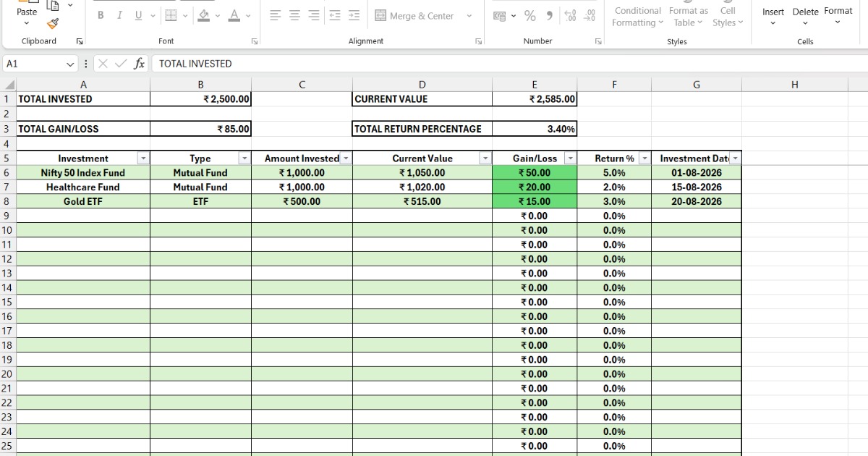Apply cell borders icon
This screenshot has width=868, height=456.
tap(170, 15)
